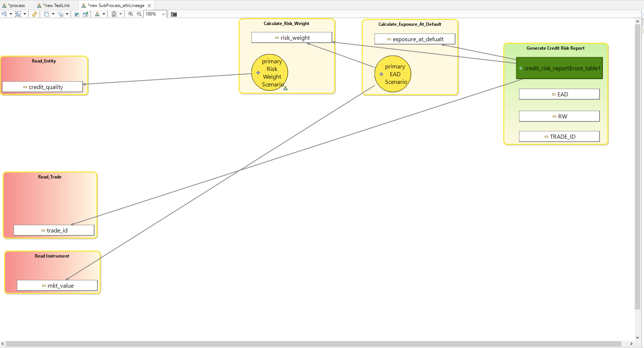644x348 pixels.
Task: Click the primary EAD Scenario circle
Action: point(393,74)
